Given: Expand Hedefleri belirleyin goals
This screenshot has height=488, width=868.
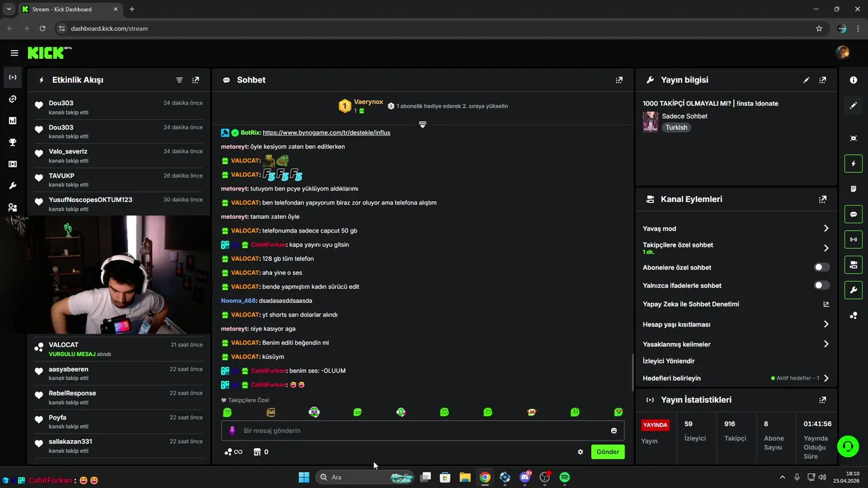Looking at the screenshot, I should click(x=826, y=378).
